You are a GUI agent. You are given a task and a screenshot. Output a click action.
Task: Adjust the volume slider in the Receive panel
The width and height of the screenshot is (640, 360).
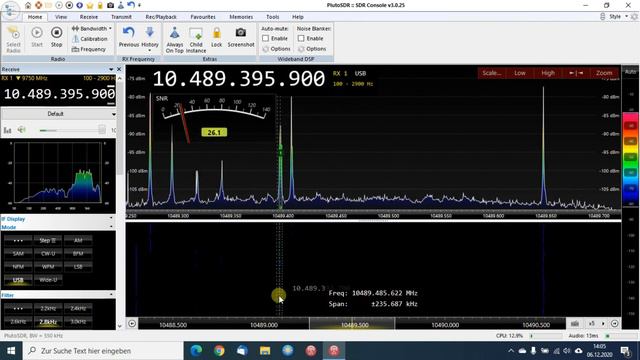pyautogui.click(x=72, y=130)
